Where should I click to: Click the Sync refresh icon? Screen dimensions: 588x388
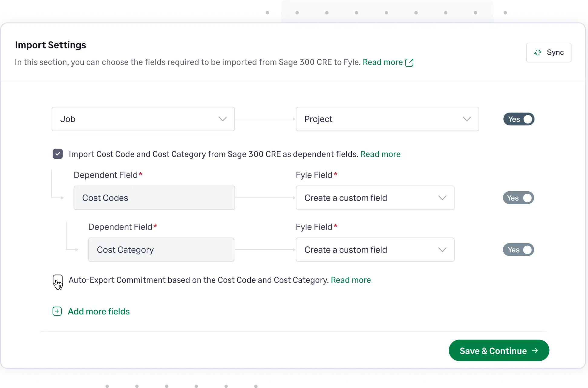(x=538, y=52)
